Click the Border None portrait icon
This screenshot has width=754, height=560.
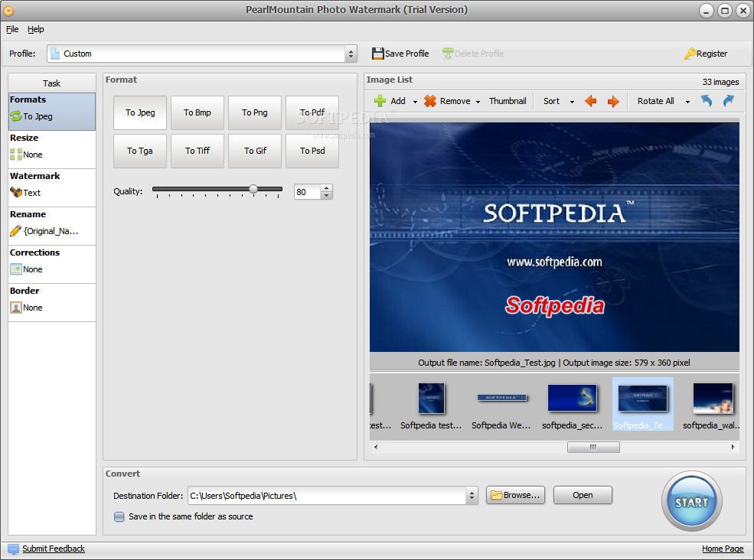click(16, 308)
